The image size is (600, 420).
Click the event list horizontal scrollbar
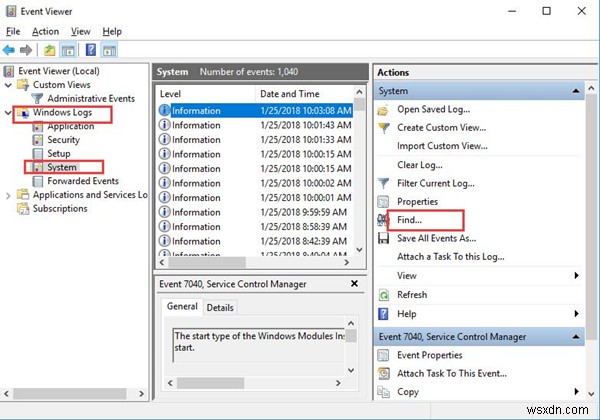[x=254, y=262]
